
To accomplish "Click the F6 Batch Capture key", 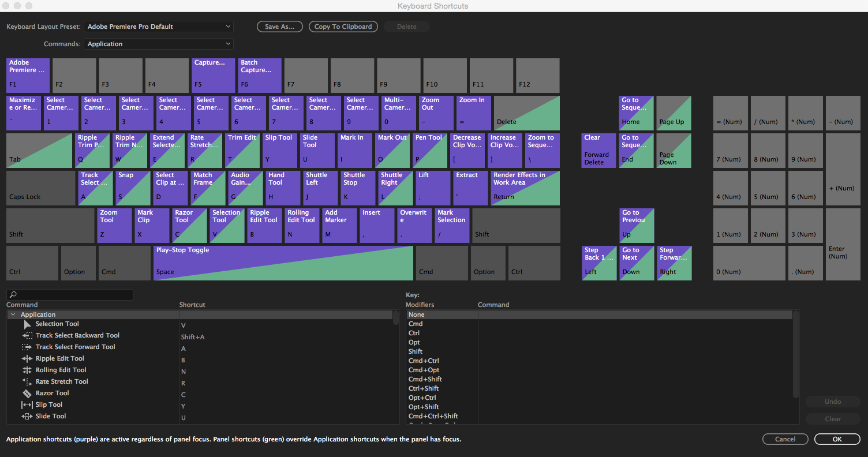I will 260,76.
